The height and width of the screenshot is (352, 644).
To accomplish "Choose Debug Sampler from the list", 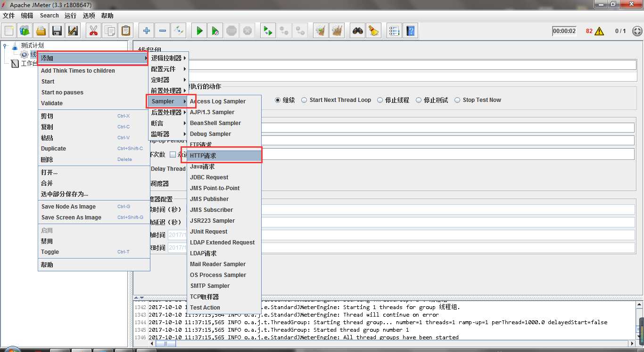I will coord(224,134).
